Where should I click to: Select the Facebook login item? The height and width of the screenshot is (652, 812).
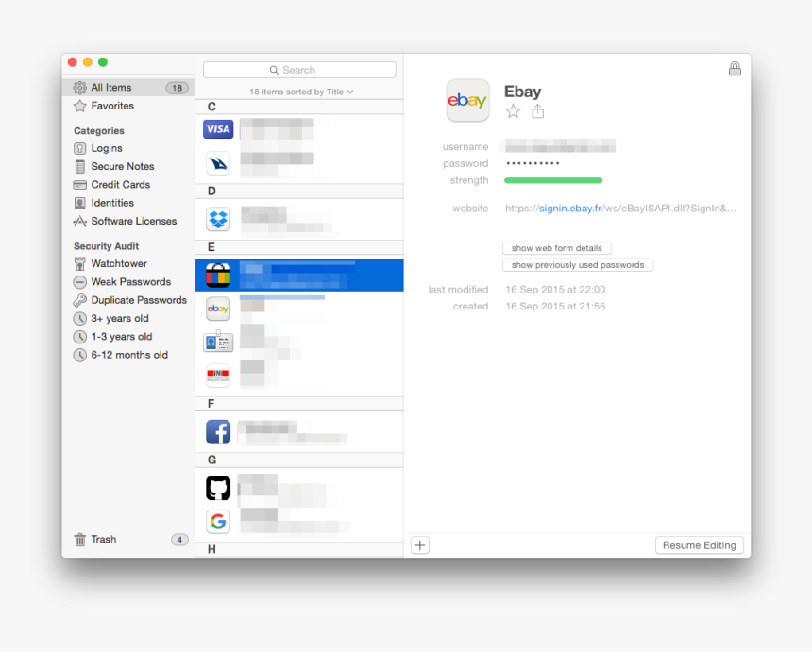(x=218, y=432)
